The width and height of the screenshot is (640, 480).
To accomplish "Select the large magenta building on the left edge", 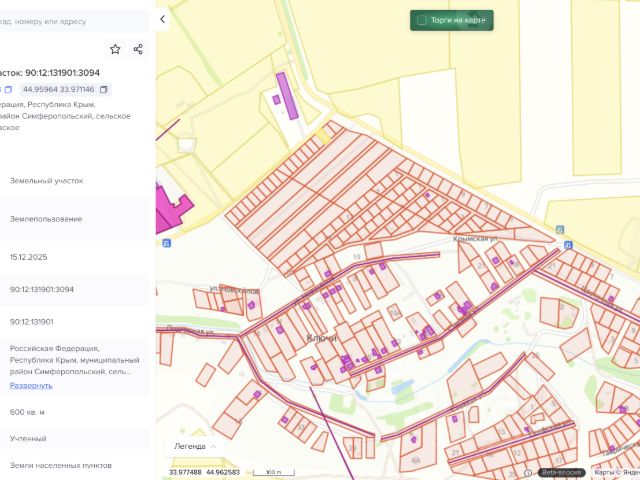I will (169, 212).
